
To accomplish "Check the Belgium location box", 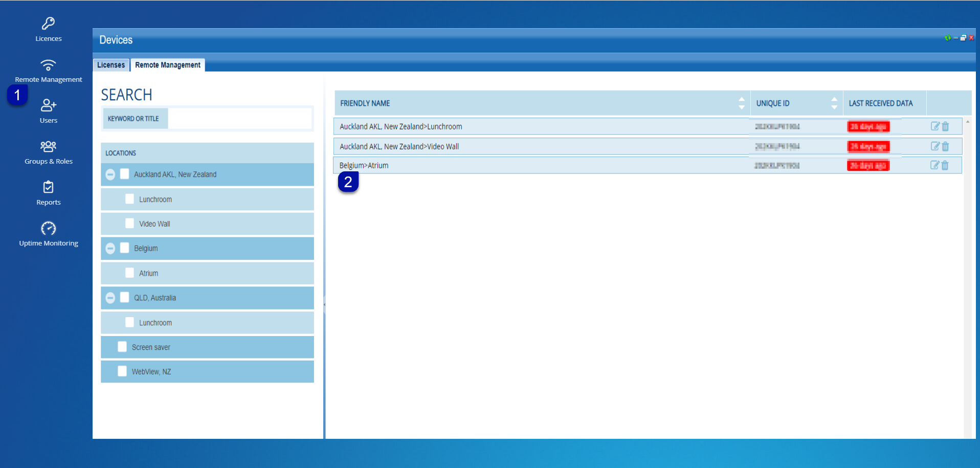I will click(x=124, y=248).
